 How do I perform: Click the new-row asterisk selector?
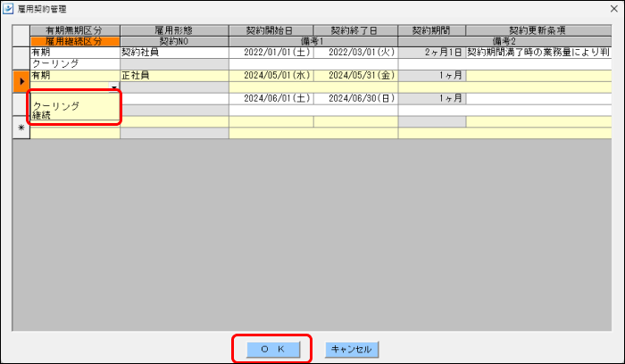pyautogui.click(x=21, y=128)
